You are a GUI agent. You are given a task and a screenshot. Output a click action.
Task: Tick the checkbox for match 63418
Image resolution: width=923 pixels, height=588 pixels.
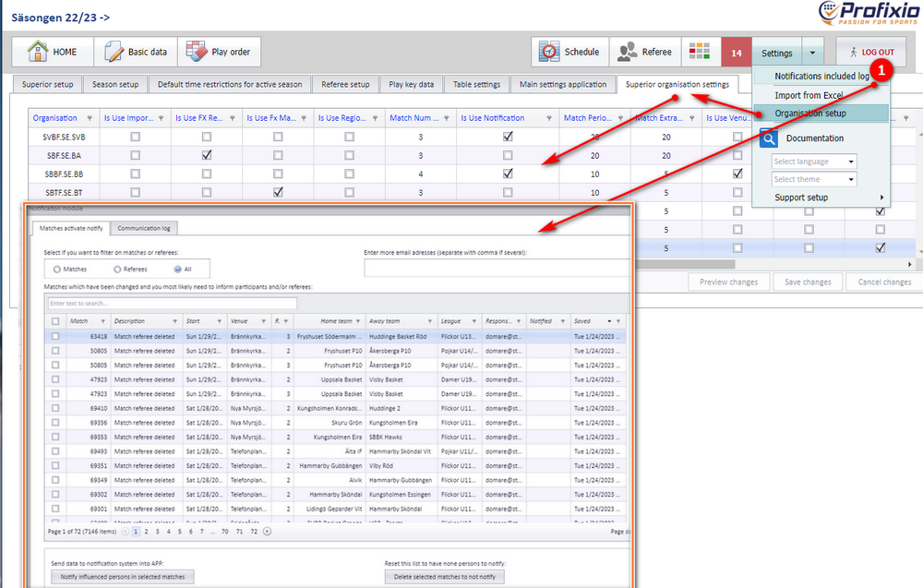[x=55, y=337]
